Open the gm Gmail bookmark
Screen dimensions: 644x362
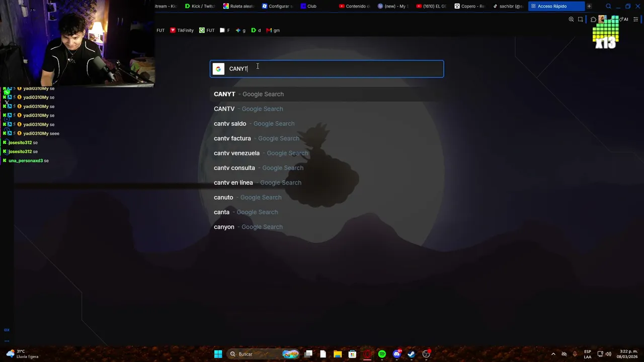[273, 30]
